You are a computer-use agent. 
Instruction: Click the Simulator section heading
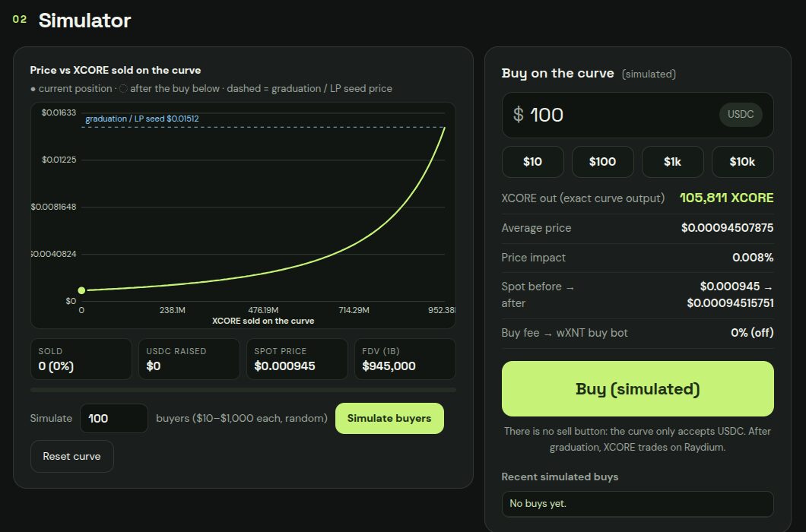[x=85, y=21]
